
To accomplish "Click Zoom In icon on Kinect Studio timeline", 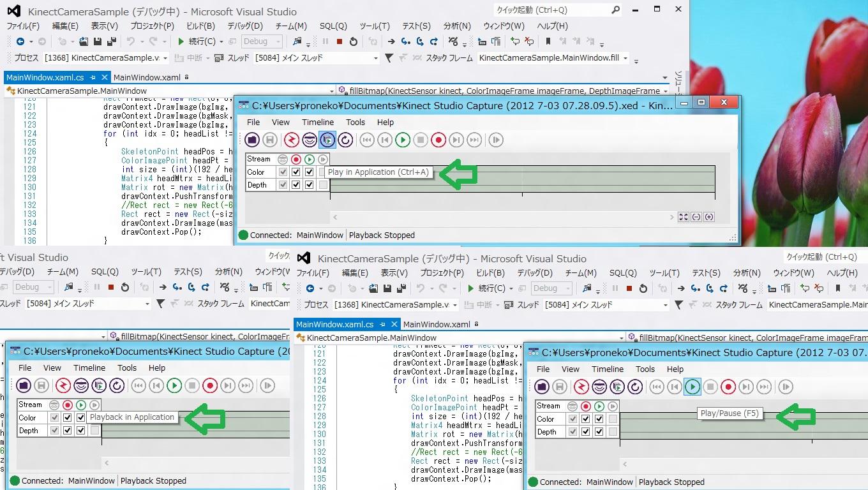I will [x=709, y=217].
